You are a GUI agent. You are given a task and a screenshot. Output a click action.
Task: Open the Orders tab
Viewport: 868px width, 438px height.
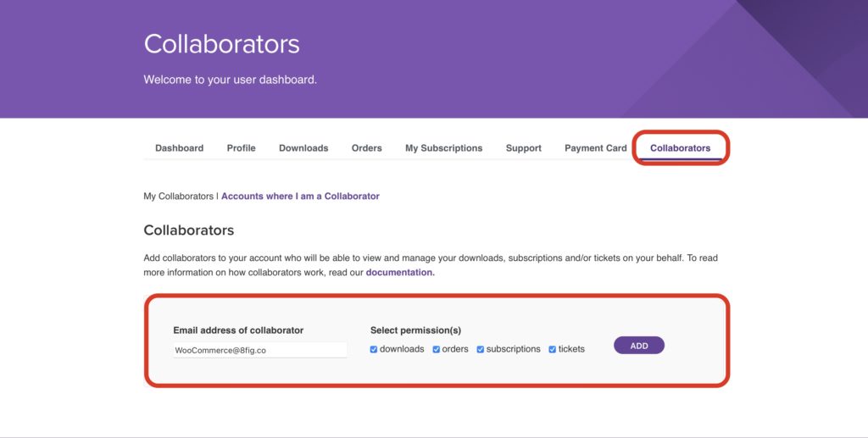[366, 148]
